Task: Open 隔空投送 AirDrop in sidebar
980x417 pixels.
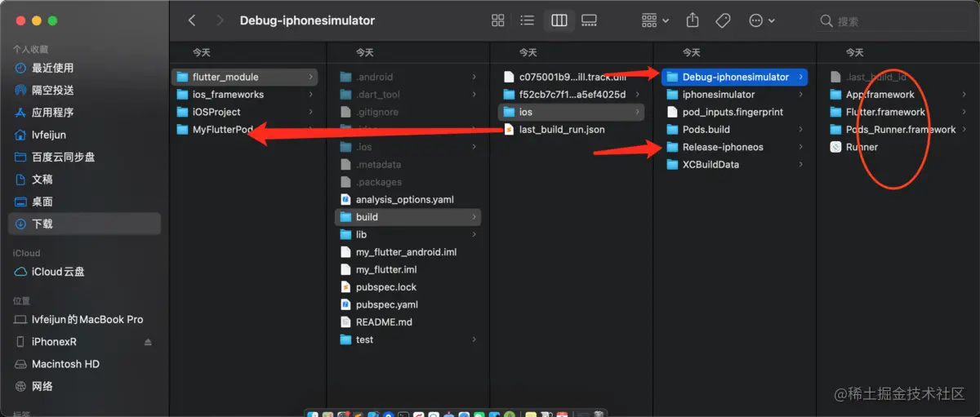Action: [84, 90]
